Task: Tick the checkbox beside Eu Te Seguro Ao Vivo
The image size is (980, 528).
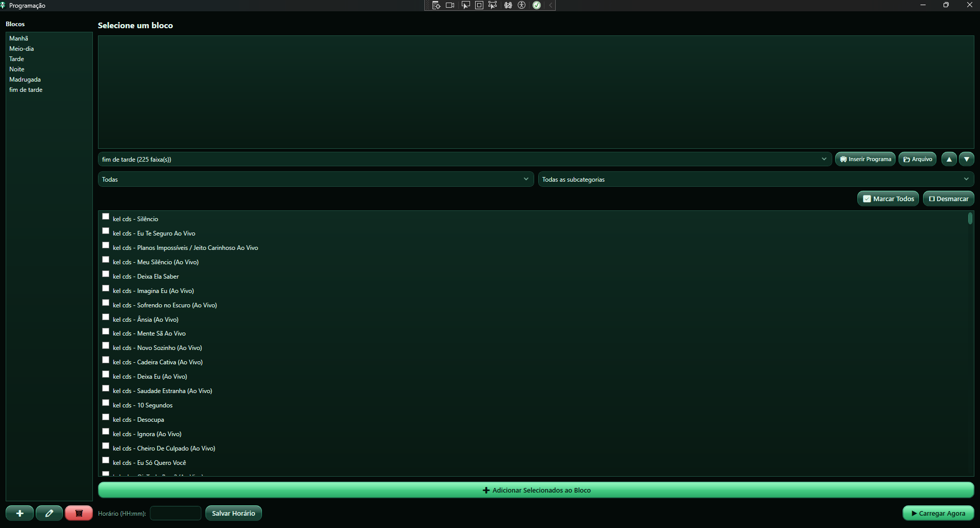Action: coord(106,231)
